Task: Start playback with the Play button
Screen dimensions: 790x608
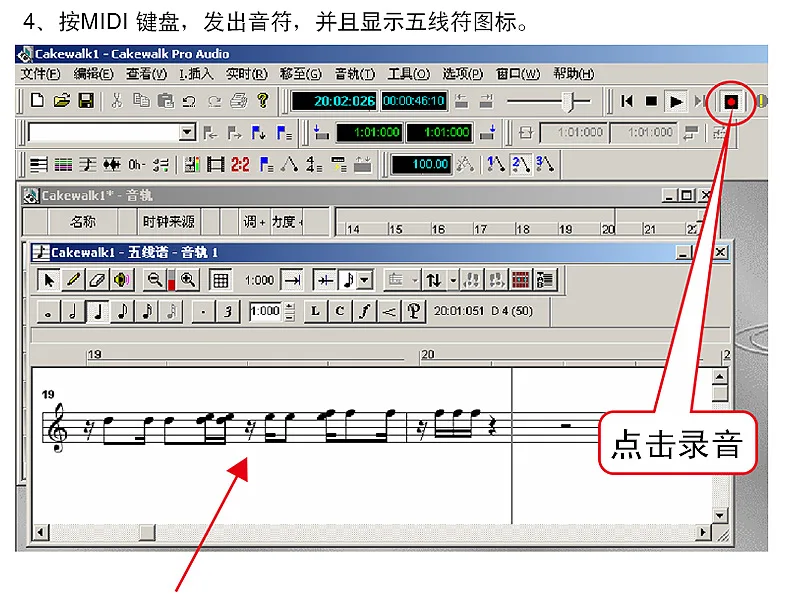Action: point(675,102)
